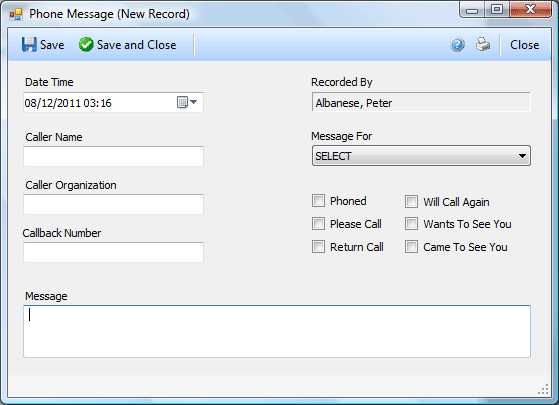The image size is (559, 405).
Task: Check the Return Call checkbox
Action: point(318,247)
